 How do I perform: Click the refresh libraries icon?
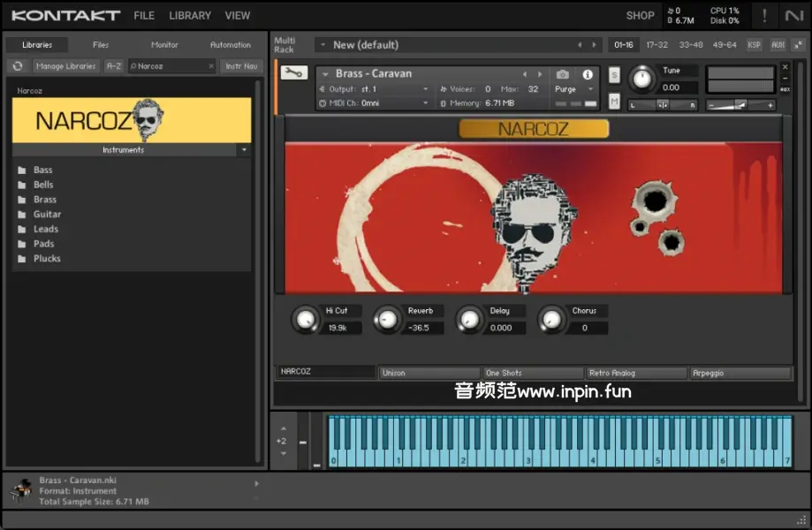18,65
